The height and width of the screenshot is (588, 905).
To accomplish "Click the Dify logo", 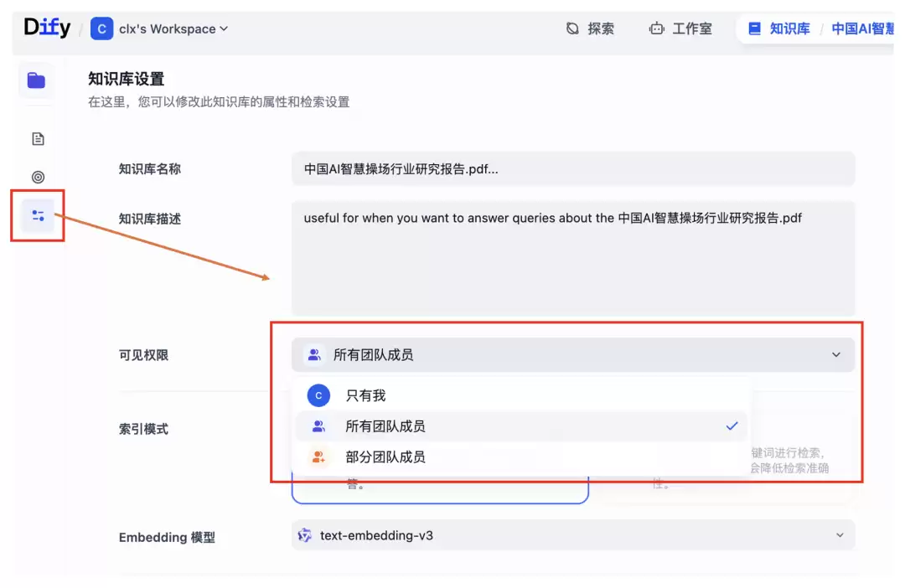I will pyautogui.click(x=47, y=28).
